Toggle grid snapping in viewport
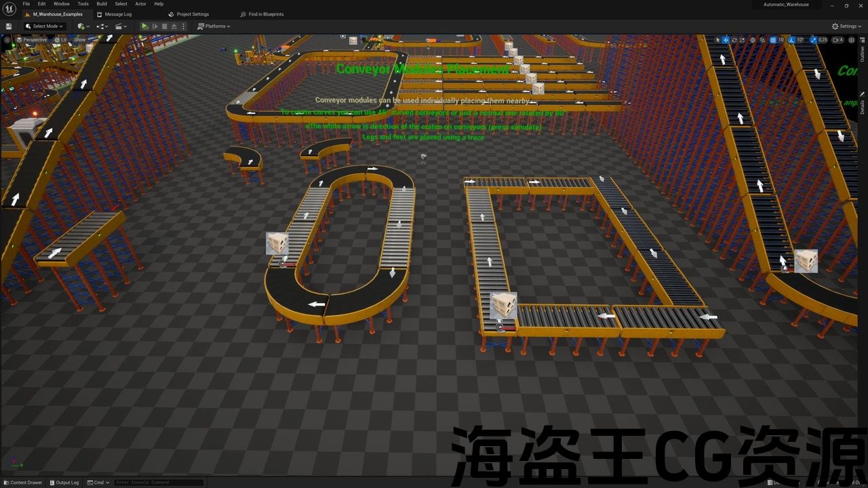This screenshot has height=488, width=868. pyautogui.click(x=772, y=40)
